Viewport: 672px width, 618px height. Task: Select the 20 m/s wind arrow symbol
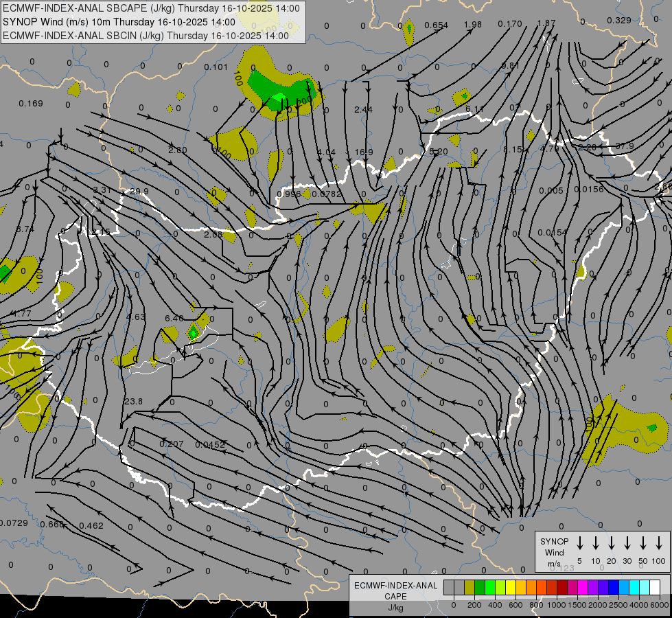click(612, 543)
